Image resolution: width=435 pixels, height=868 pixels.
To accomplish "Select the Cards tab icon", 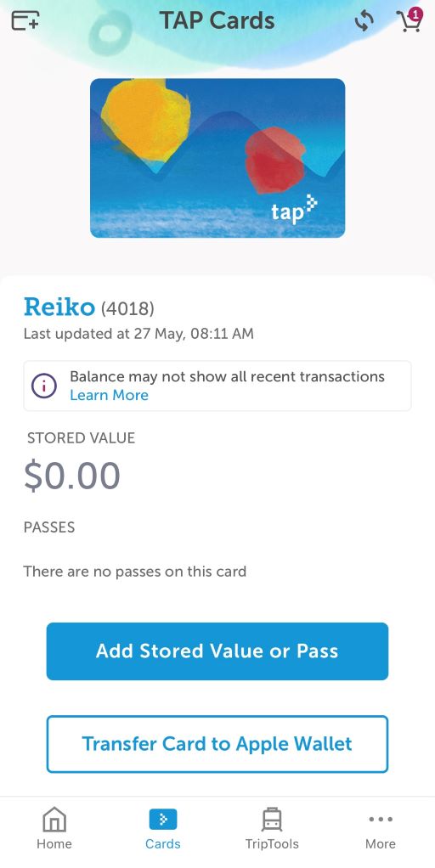I will coord(163,820).
